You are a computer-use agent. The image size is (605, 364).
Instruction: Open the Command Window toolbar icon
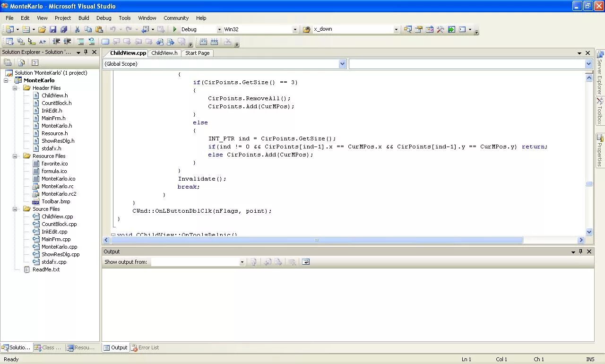click(x=462, y=29)
